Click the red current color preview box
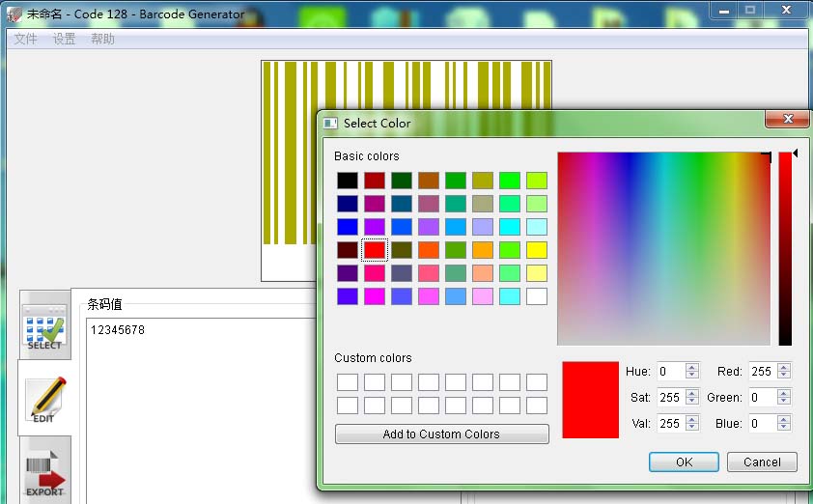Image resolution: width=813 pixels, height=504 pixels. (591, 400)
